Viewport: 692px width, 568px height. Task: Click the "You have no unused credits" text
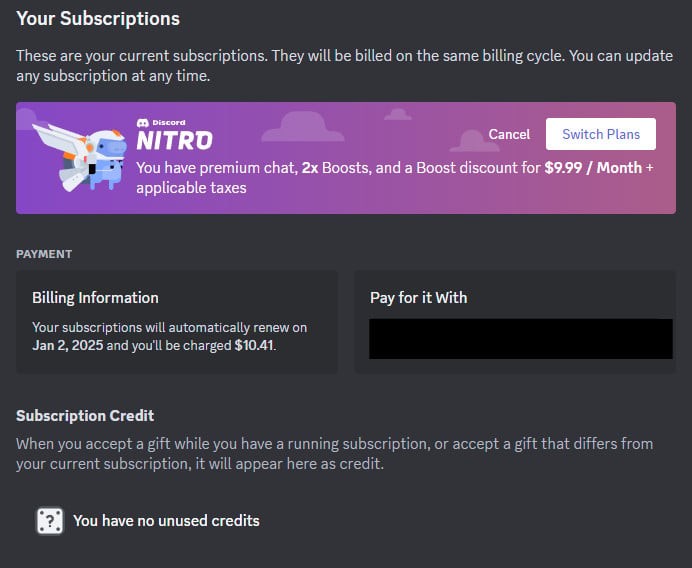[166, 520]
